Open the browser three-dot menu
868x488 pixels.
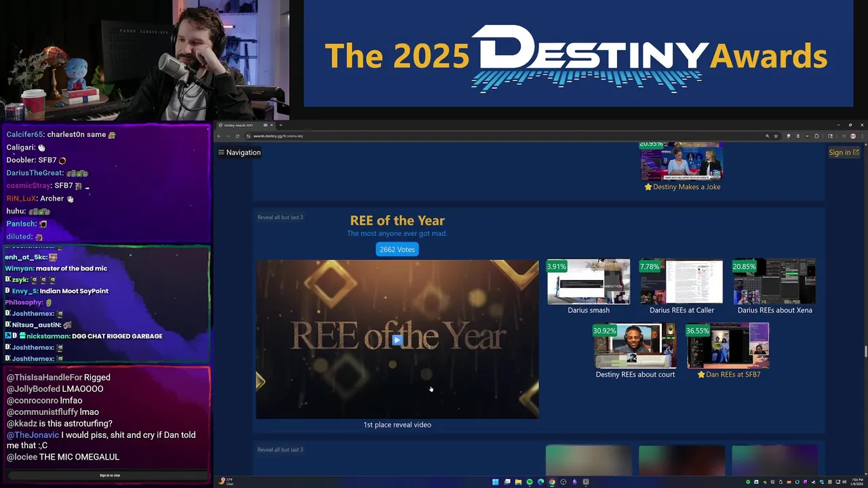(862, 136)
